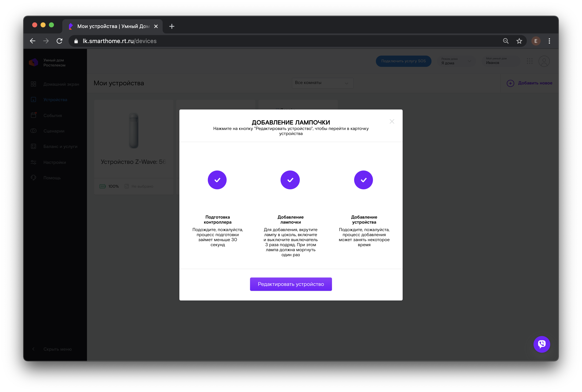Open 'Баланс и услуги' section
Image resolution: width=582 pixels, height=392 pixels.
(60, 146)
